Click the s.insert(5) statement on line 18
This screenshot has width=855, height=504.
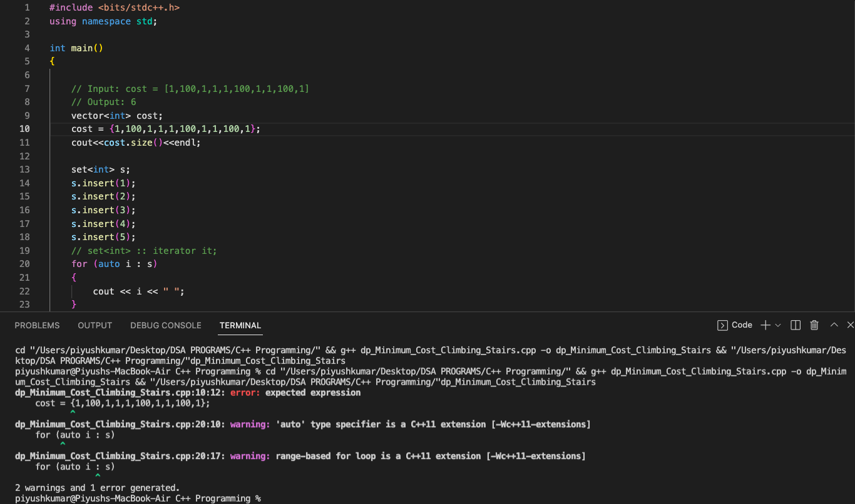tap(103, 236)
